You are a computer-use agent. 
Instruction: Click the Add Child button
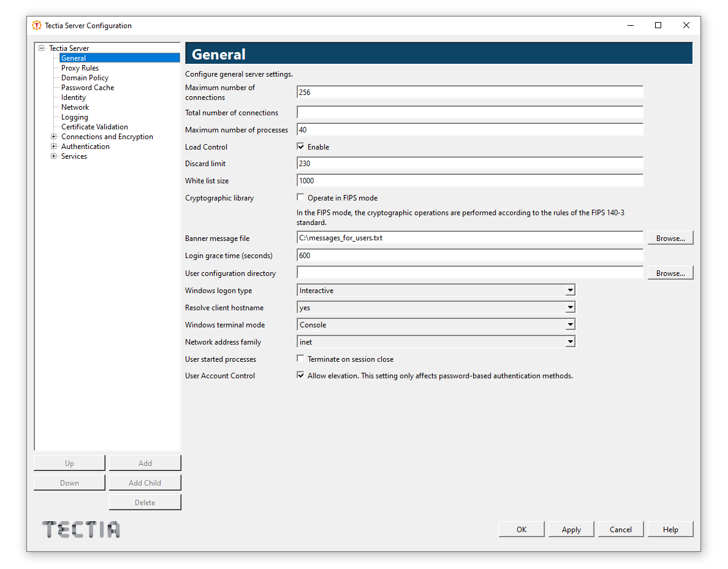145,483
